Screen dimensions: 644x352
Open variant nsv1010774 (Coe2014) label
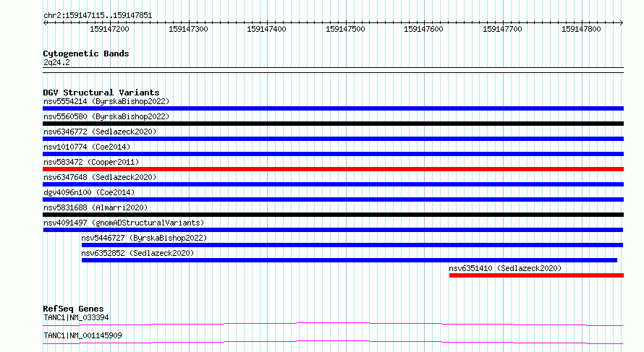(x=87, y=147)
